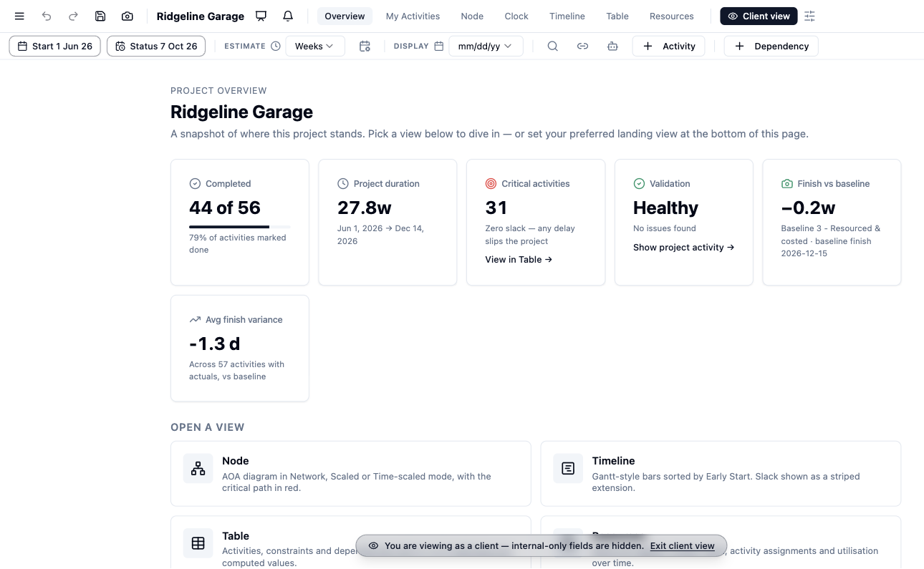Open the mm/dd/yy display format dropdown
Viewport: 924px width, 569px height.
pyautogui.click(x=486, y=46)
